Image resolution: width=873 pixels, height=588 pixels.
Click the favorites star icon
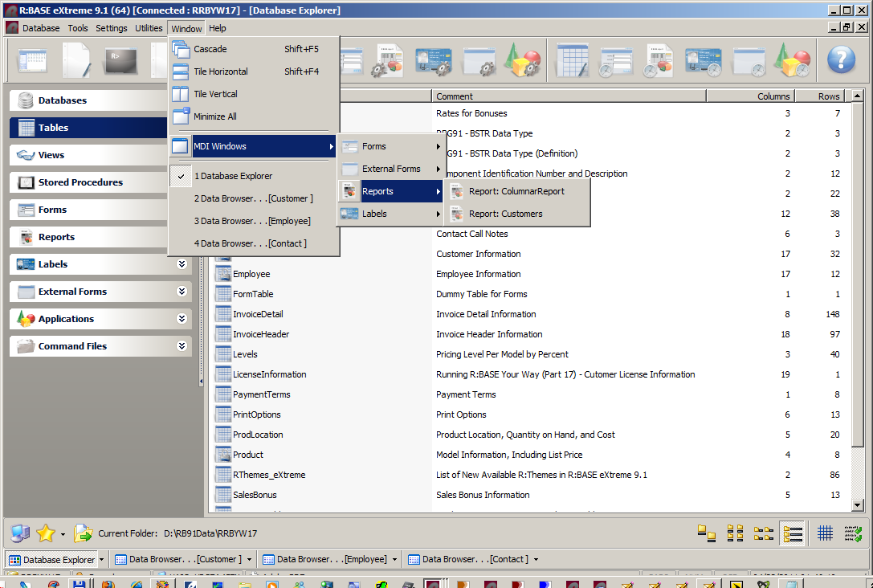click(45, 533)
